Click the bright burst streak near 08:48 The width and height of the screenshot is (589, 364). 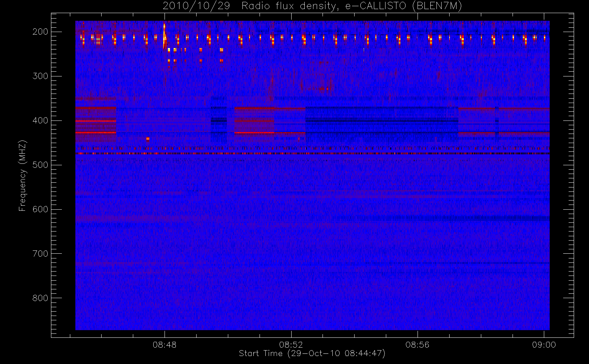pos(165,36)
